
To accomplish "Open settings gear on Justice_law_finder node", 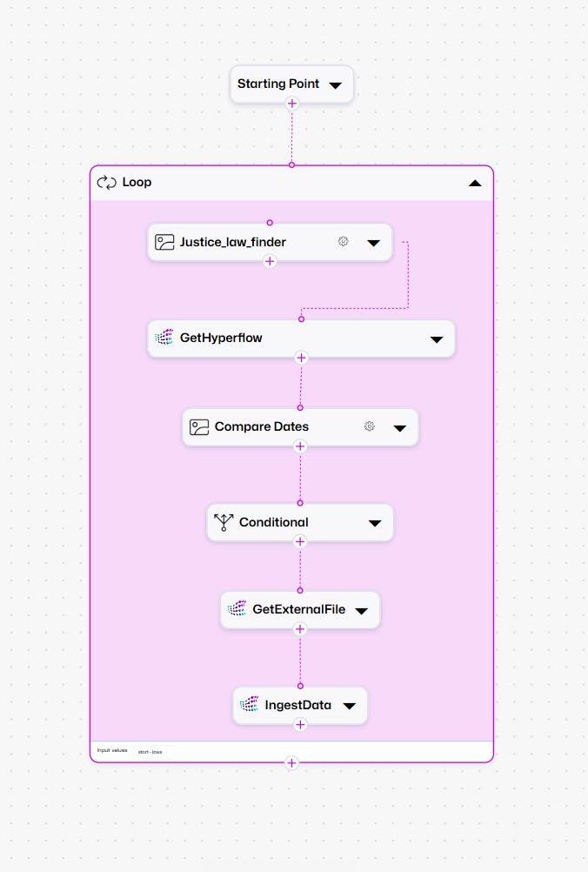I will point(344,242).
